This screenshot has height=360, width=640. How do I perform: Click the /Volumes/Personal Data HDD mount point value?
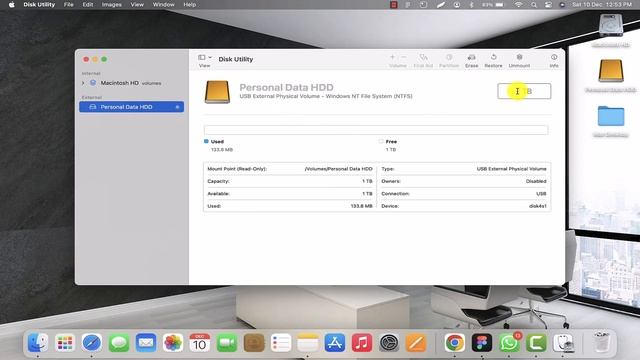click(x=338, y=169)
